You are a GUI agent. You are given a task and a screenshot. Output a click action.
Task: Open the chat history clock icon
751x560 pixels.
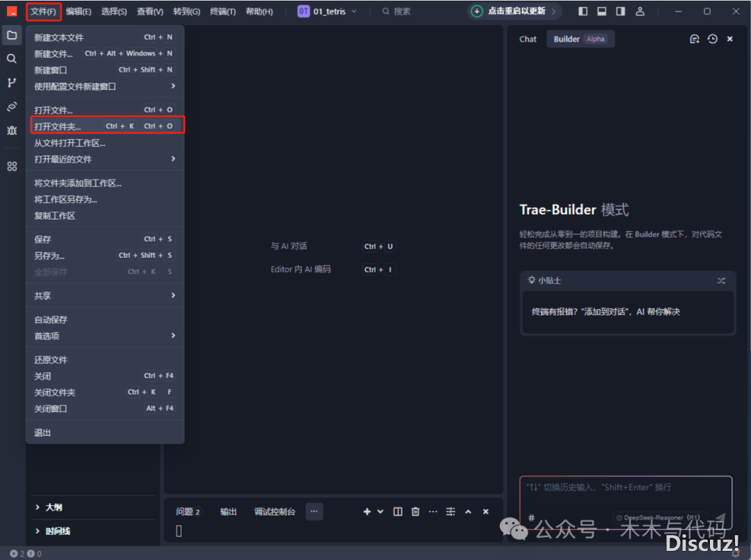712,39
